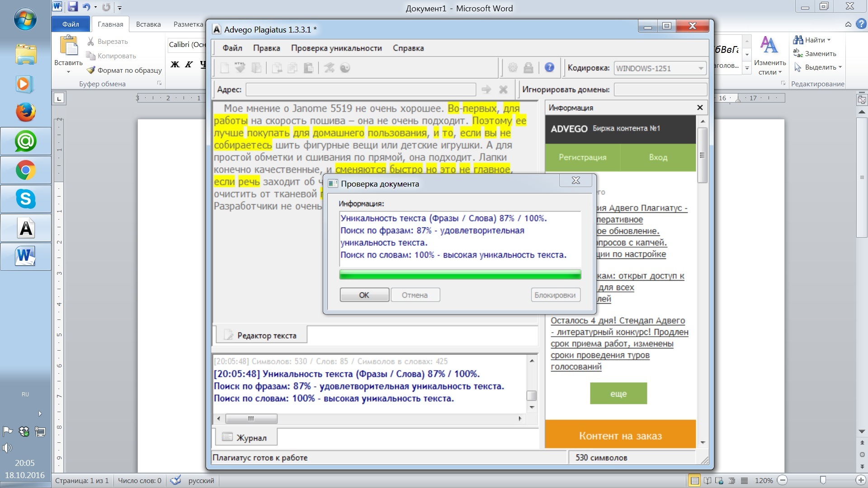Click the yin-yang deep check icon
868x488 pixels.
(345, 68)
